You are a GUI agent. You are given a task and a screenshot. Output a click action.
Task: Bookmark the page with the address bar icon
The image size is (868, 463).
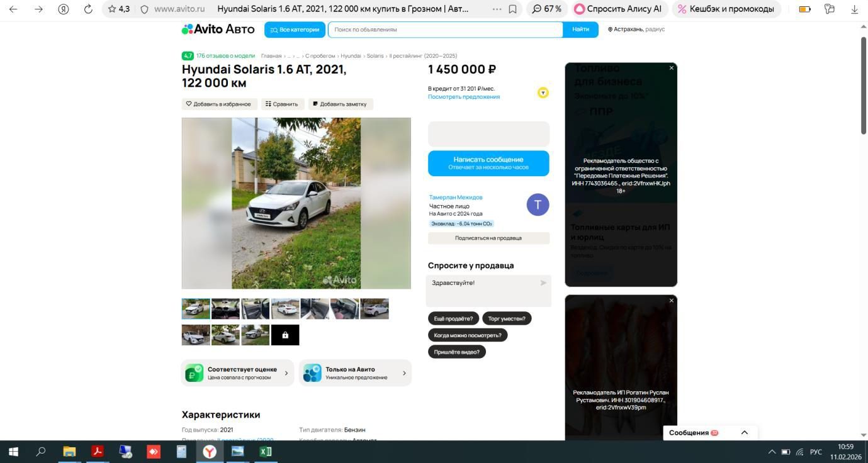coord(513,9)
